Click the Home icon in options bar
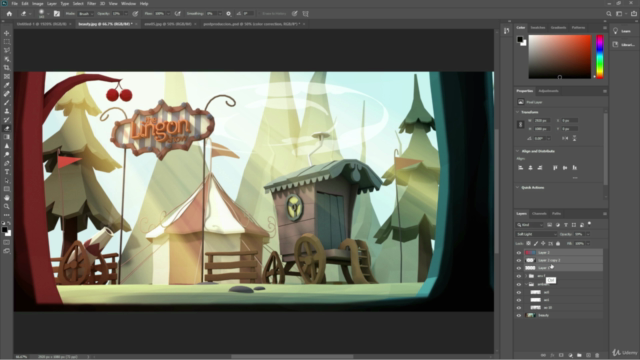 (x=9, y=13)
